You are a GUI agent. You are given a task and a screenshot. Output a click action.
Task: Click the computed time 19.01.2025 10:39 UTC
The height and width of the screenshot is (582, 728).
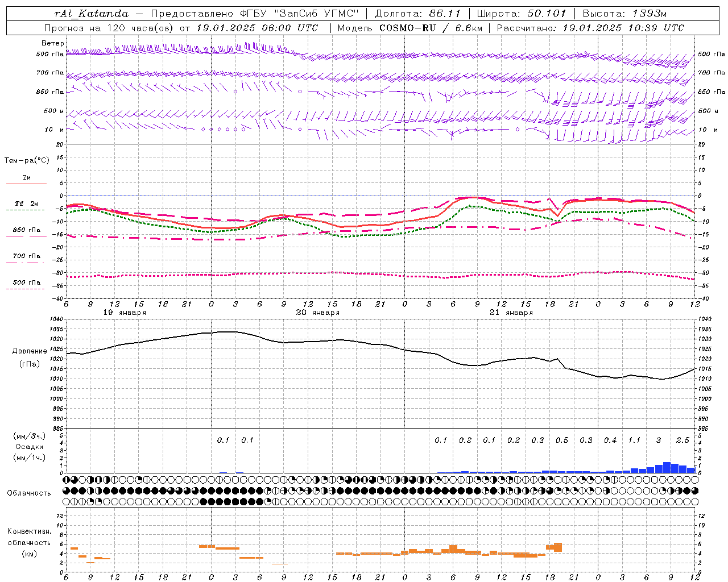(623, 28)
